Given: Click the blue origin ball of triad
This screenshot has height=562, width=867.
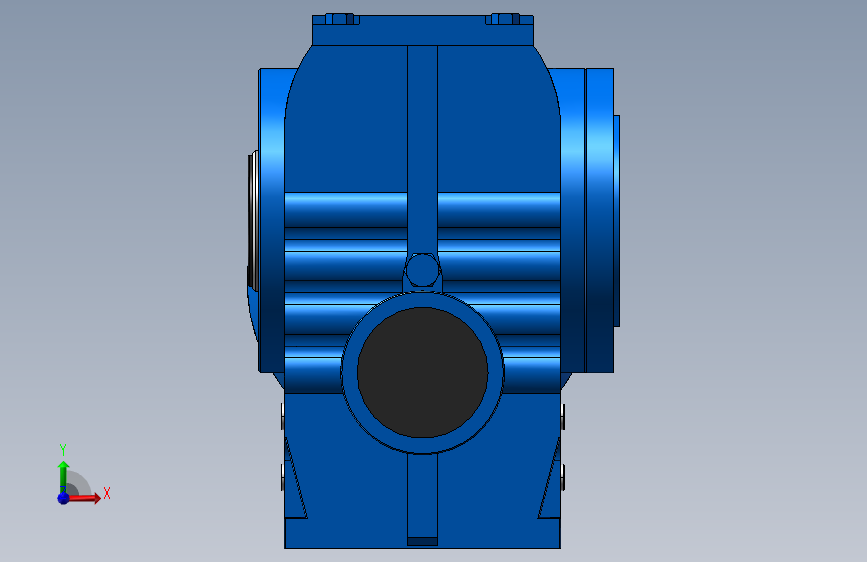Looking at the screenshot, I should (63, 498).
